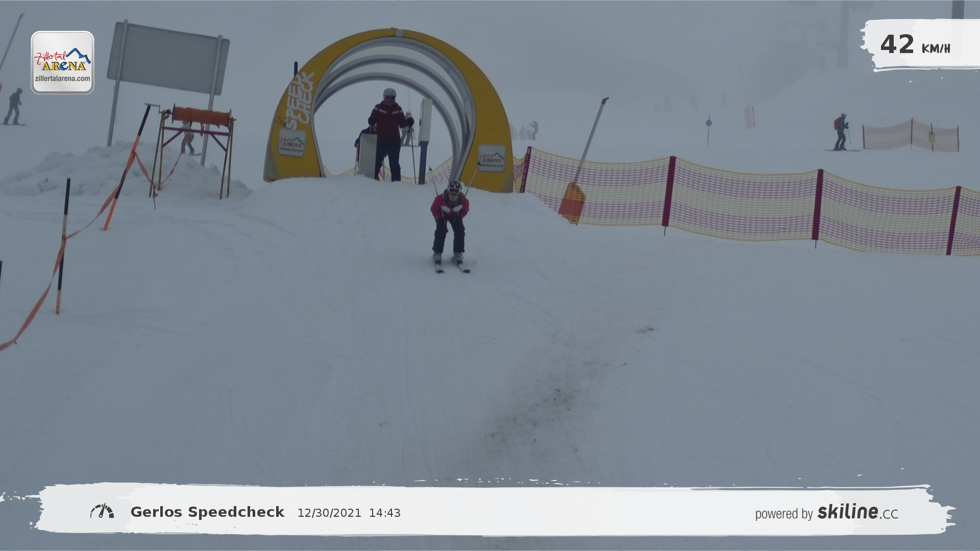Select the Gerlos Speedcheck title text
The image size is (980, 551).
click(x=207, y=512)
